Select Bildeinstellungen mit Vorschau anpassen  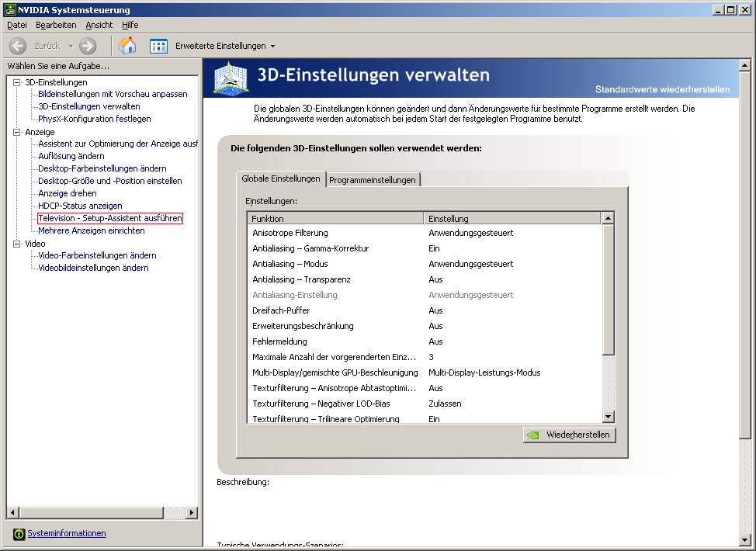tap(113, 94)
